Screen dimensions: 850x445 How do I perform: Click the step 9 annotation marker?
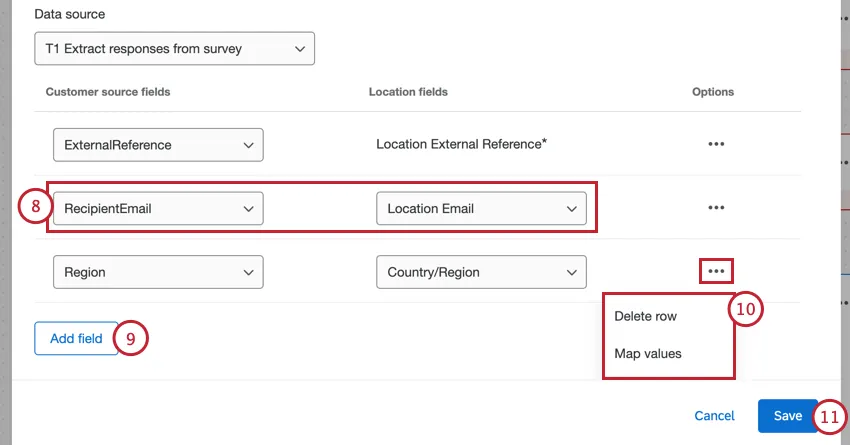pyautogui.click(x=131, y=338)
